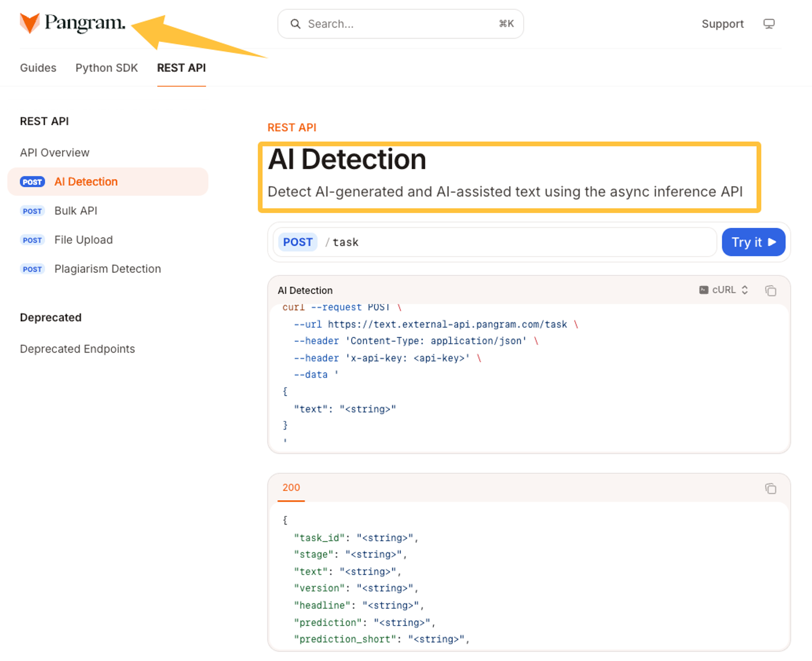Open Deprecated Endpoints page
Viewport: 812px width, 661px height.
pyautogui.click(x=77, y=349)
